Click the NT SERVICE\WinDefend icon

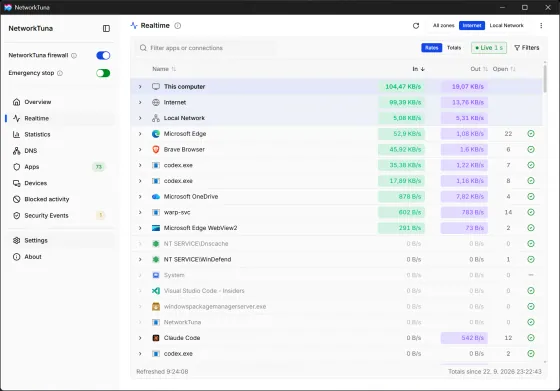coord(156,260)
